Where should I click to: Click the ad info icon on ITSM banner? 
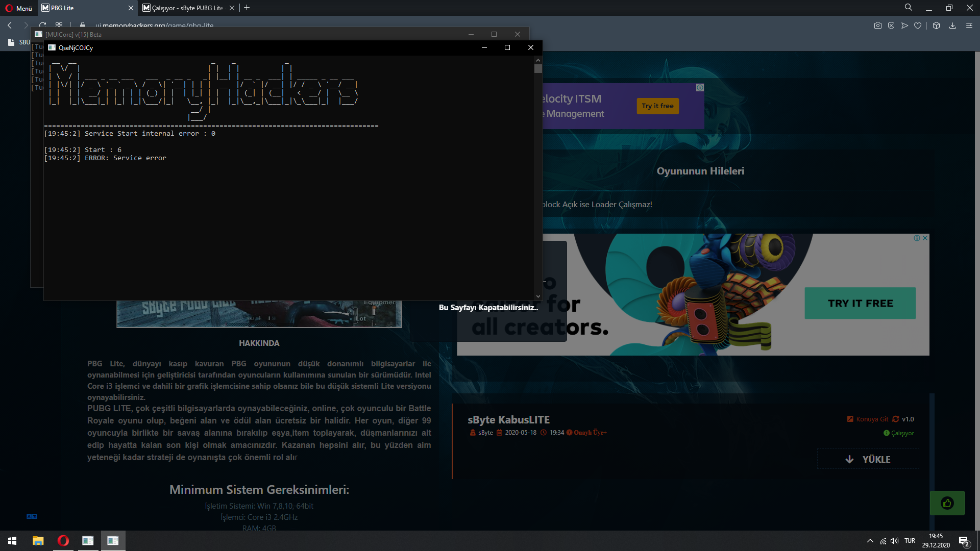pyautogui.click(x=700, y=88)
